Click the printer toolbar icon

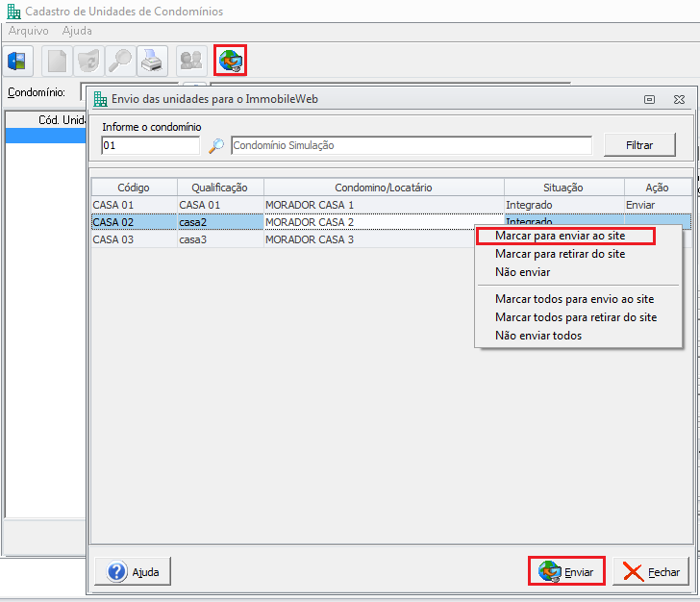[x=152, y=61]
